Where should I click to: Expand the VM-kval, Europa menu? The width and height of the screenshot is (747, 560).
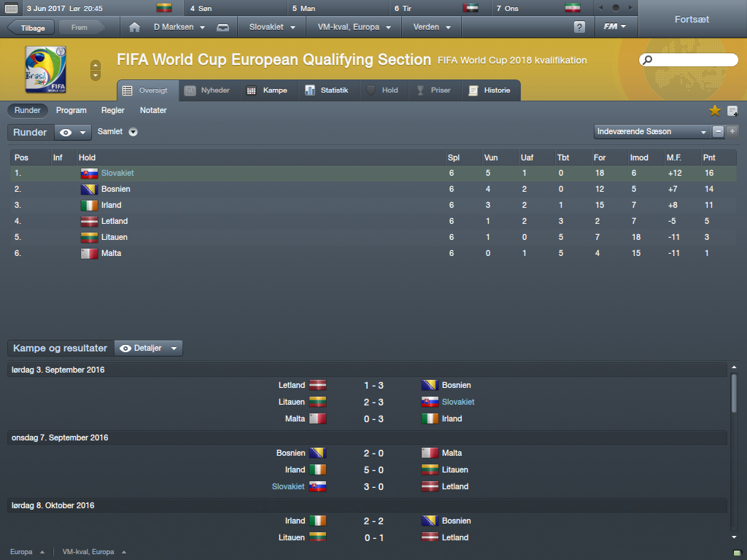[x=354, y=27]
